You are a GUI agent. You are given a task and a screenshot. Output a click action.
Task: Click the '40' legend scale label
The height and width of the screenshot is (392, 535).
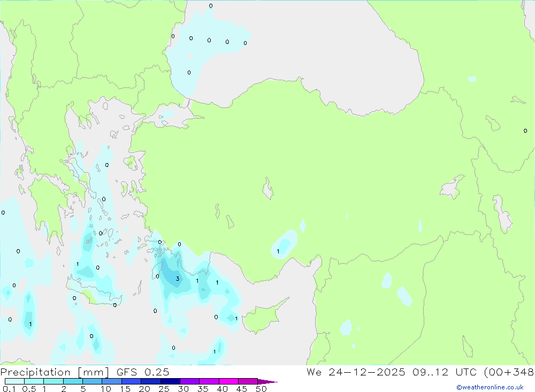[x=223, y=389]
